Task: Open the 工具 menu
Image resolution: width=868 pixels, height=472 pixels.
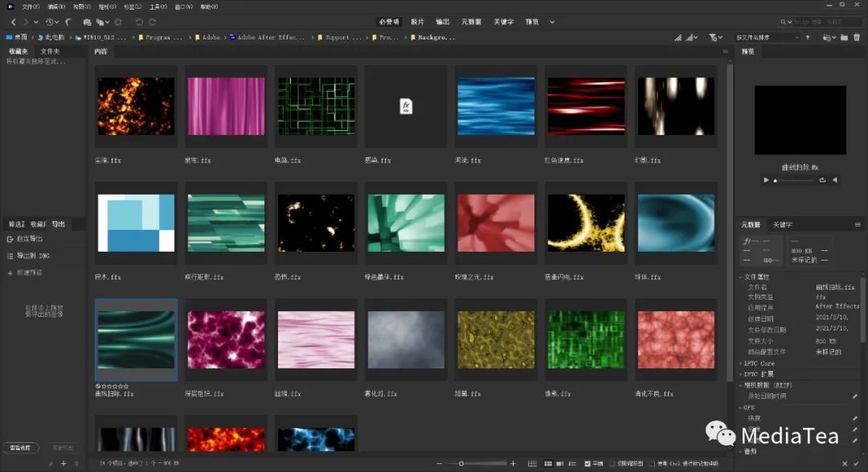Action: (158, 6)
